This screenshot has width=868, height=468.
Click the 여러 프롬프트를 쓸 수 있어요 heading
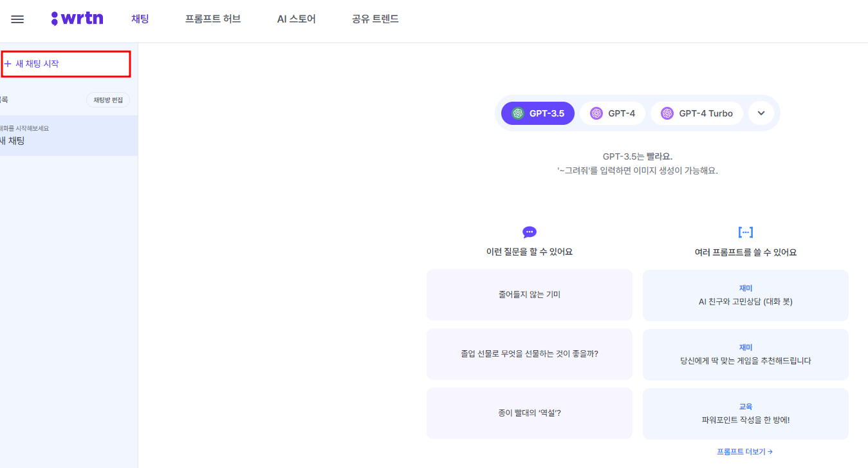coord(746,253)
